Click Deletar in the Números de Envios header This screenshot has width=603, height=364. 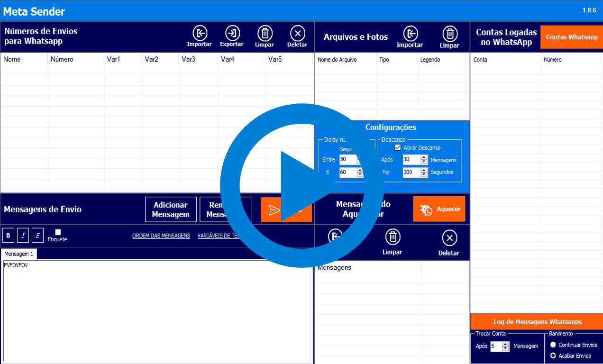point(297,36)
